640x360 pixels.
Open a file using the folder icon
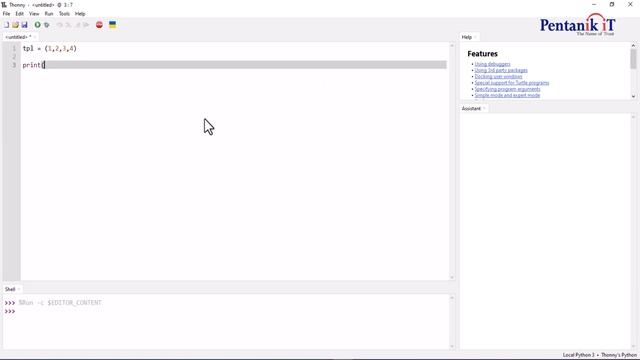coord(16,25)
